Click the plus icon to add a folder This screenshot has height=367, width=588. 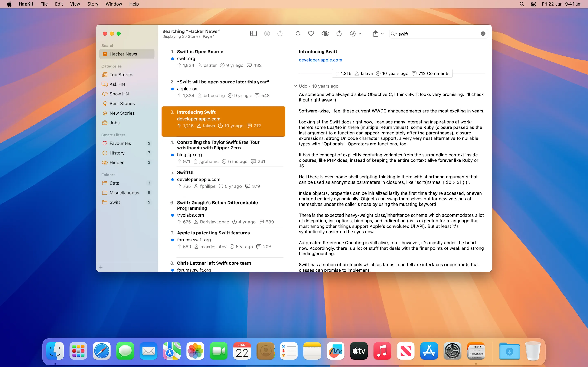101,267
